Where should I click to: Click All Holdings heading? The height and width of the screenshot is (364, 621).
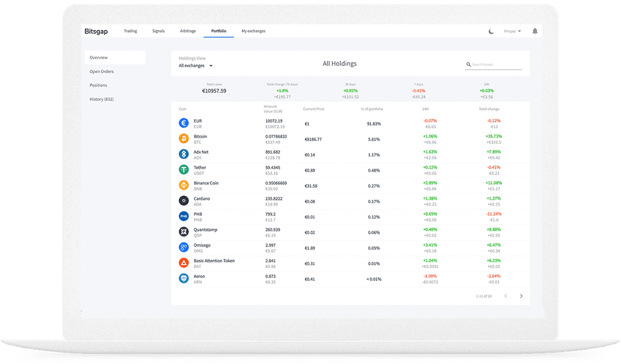(x=340, y=64)
